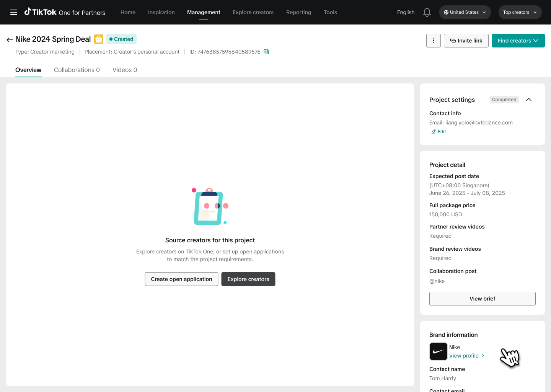Click the yellow shopping bag badge icon

99,39
